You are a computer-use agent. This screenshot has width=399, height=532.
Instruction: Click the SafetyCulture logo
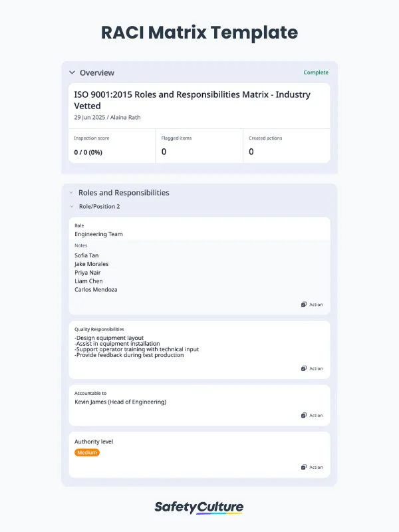pyautogui.click(x=199, y=507)
